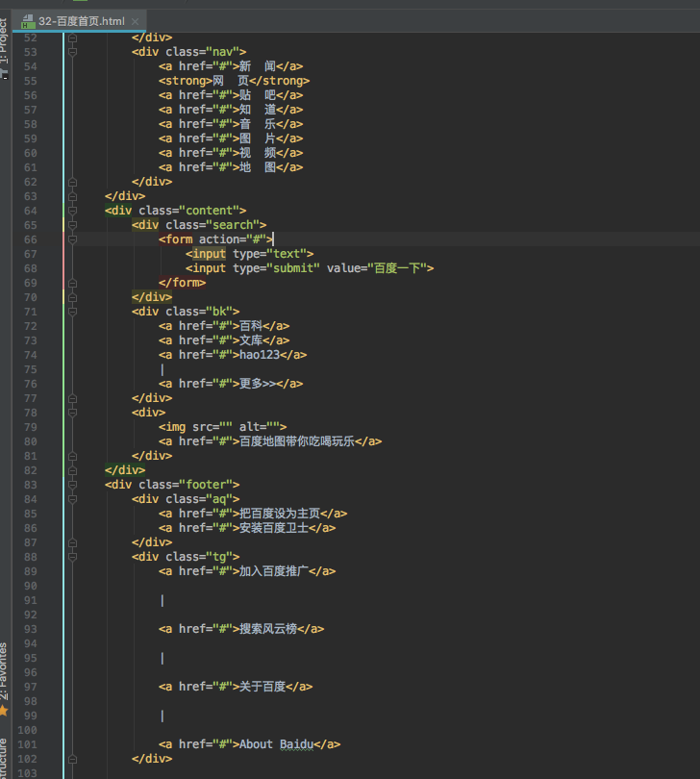Click the class="content" div line

[175, 211]
